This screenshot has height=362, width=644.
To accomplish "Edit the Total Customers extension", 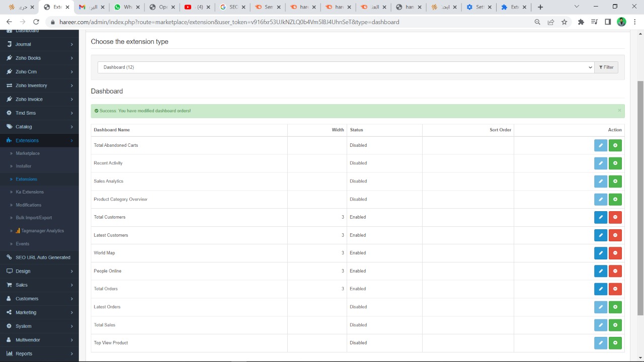I will click(x=601, y=217).
